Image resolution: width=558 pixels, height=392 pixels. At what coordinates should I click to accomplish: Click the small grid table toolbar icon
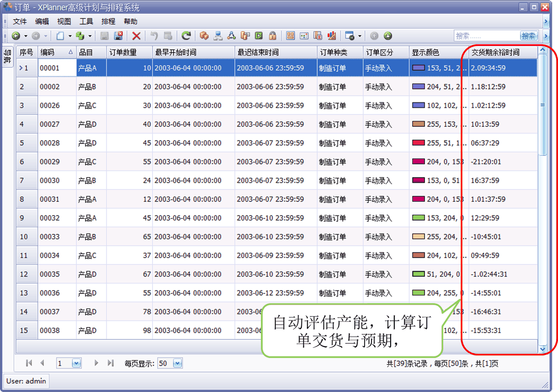304,36
